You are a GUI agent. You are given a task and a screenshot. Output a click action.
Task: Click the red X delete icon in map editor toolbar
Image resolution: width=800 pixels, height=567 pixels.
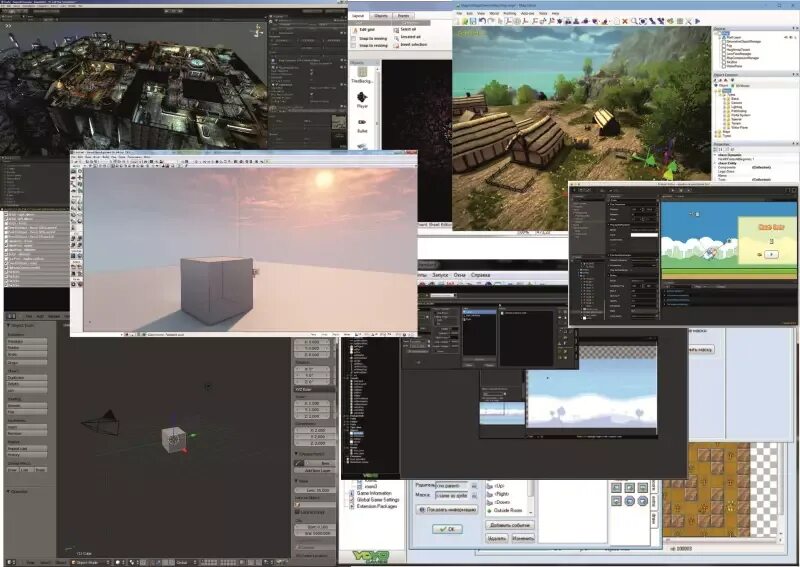coord(625,21)
